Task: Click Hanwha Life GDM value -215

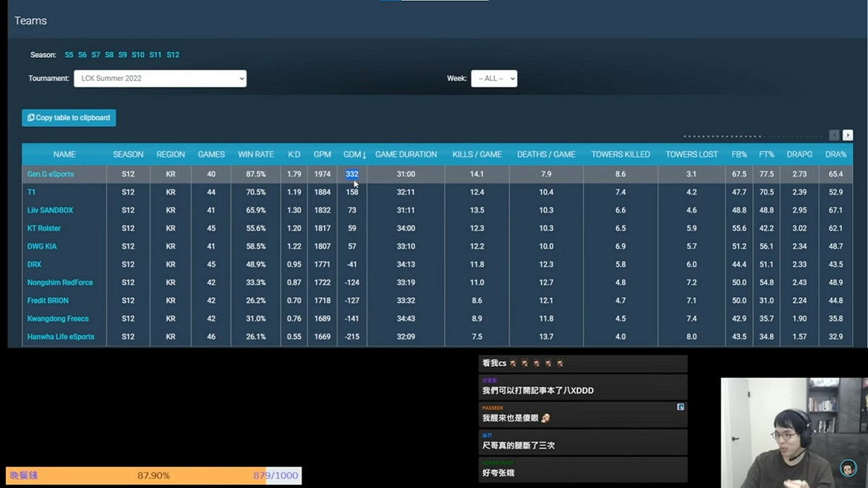Action: [x=352, y=337]
